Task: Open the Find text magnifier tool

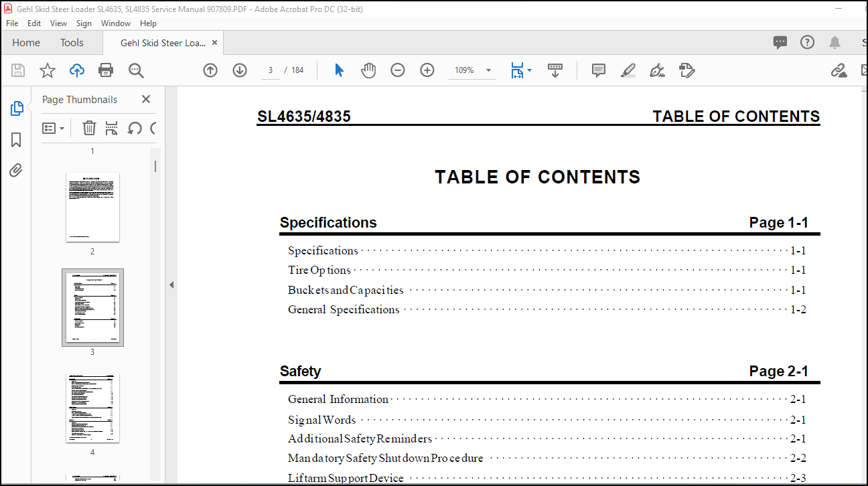Action: click(x=136, y=70)
